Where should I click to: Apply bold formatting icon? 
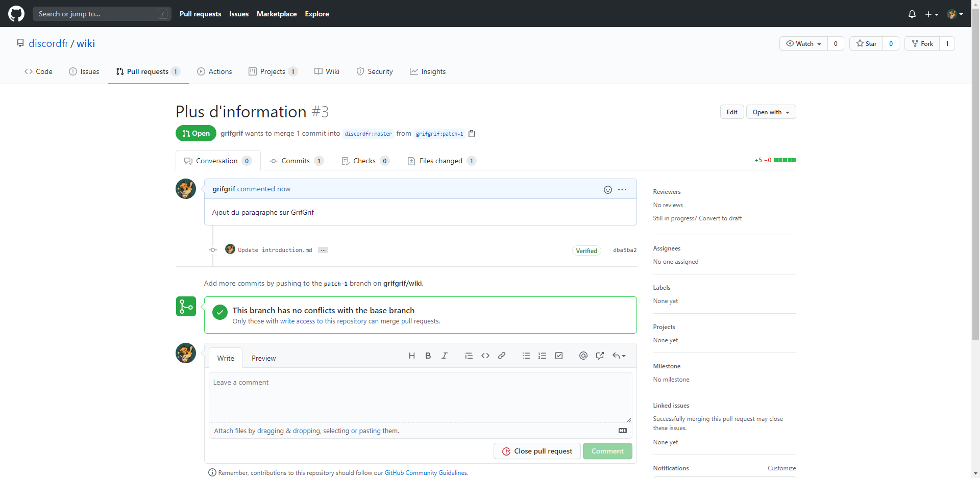pyautogui.click(x=428, y=356)
